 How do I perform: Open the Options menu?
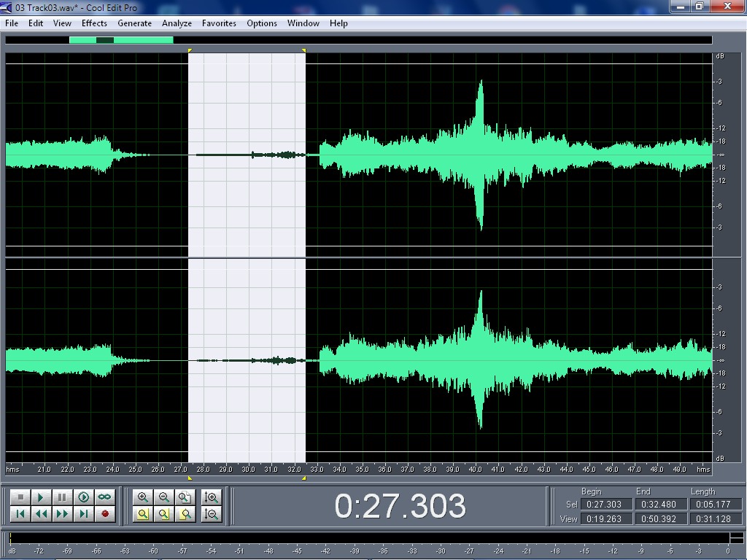[262, 23]
